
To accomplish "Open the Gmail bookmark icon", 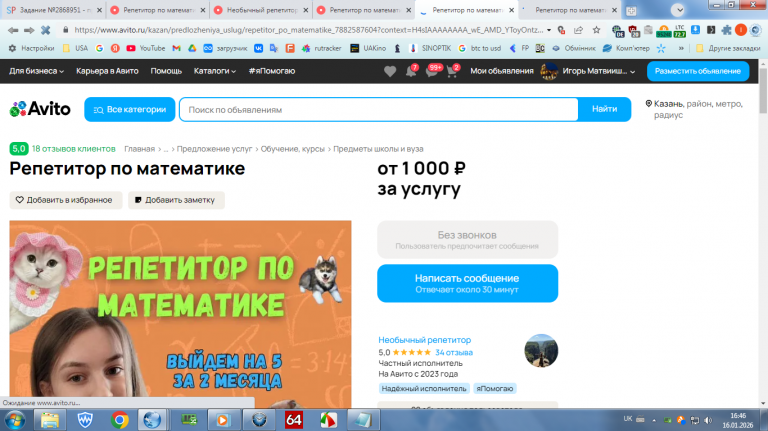I will 176,48.
